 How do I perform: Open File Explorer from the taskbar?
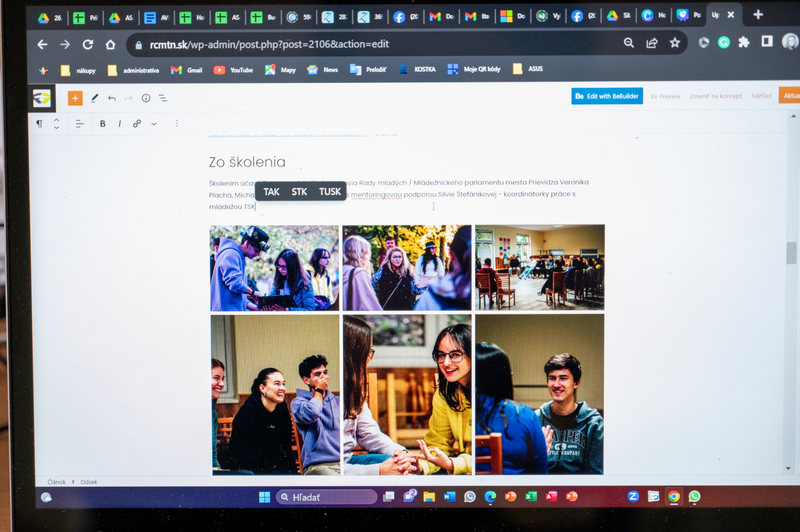tap(429, 497)
